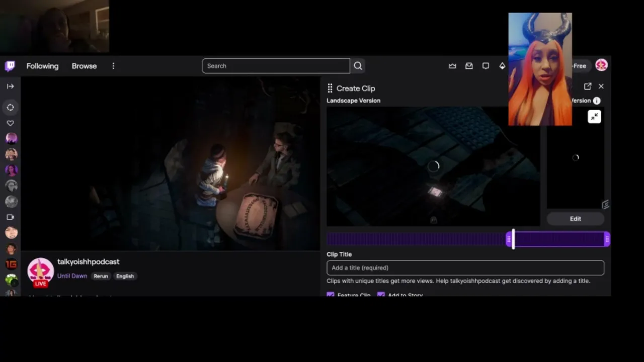Click the highlighted circular target sidebar icon
Viewport: 644px width, 362px height.
click(x=10, y=107)
